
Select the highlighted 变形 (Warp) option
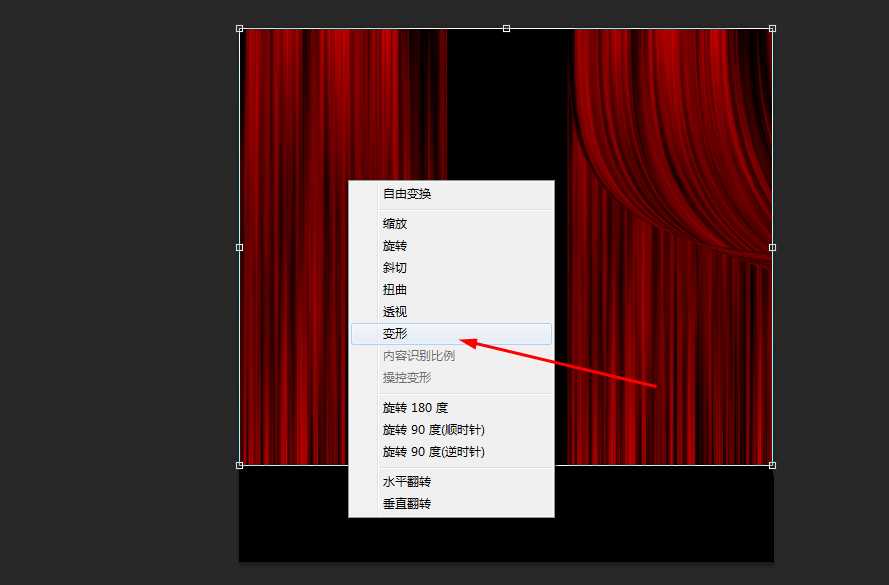[394, 333]
